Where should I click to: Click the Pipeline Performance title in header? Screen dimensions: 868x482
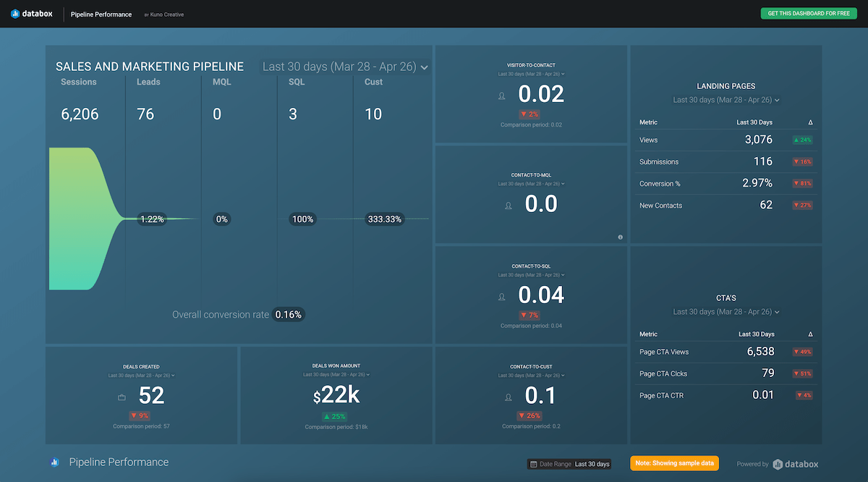click(101, 14)
